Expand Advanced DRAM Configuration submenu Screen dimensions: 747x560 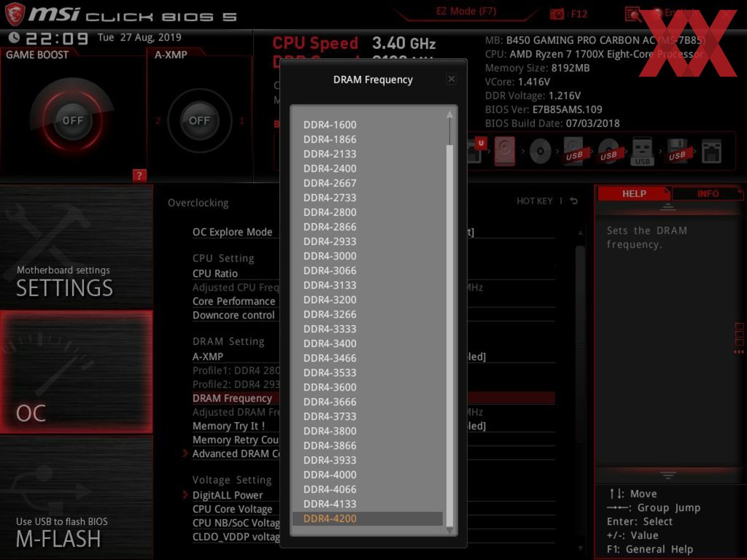[237, 453]
